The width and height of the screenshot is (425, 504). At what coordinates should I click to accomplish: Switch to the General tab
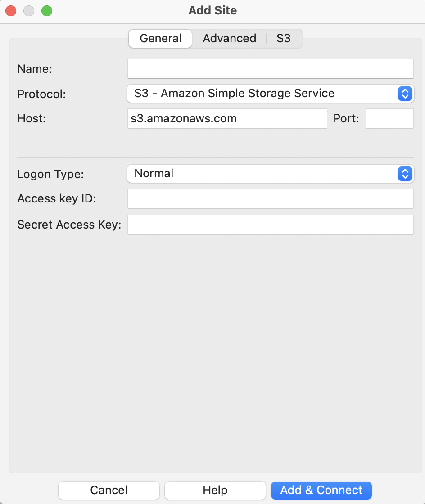tap(160, 39)
